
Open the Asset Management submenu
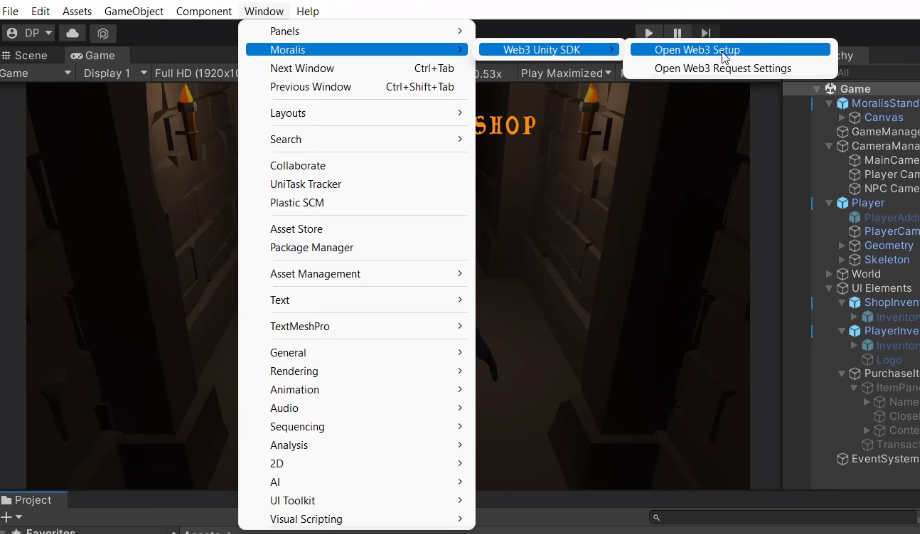[357, 274]
